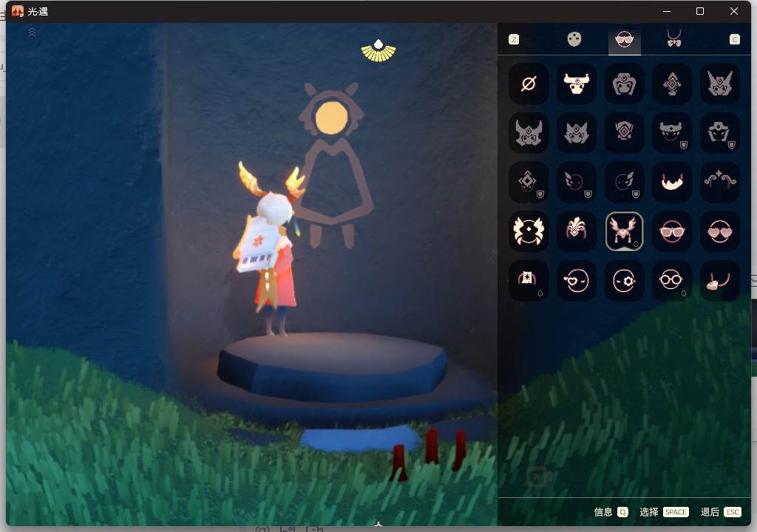Select the star card headband accessory
This screenshot has height=532, width=757.
[529, 281]
